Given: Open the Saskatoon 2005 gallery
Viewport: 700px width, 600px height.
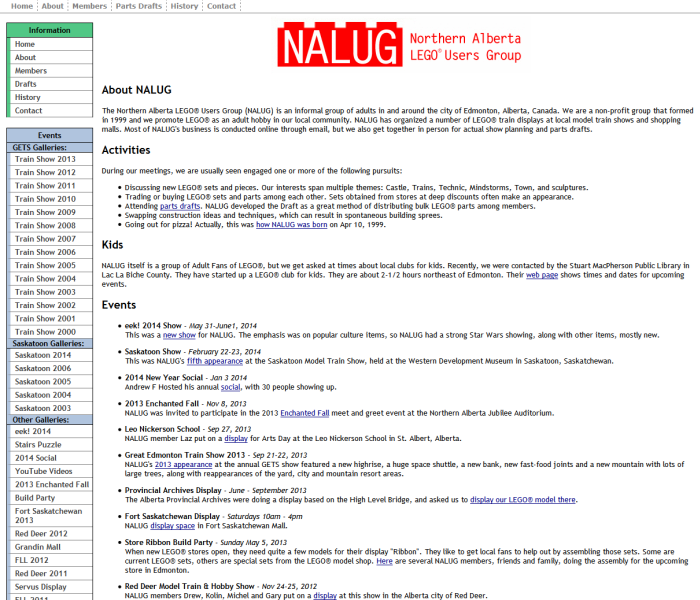Looking at the screenshot, I should [50, 382].
